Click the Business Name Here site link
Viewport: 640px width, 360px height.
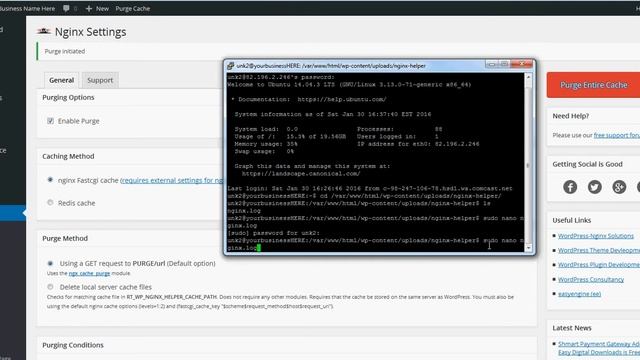point(27,8)
